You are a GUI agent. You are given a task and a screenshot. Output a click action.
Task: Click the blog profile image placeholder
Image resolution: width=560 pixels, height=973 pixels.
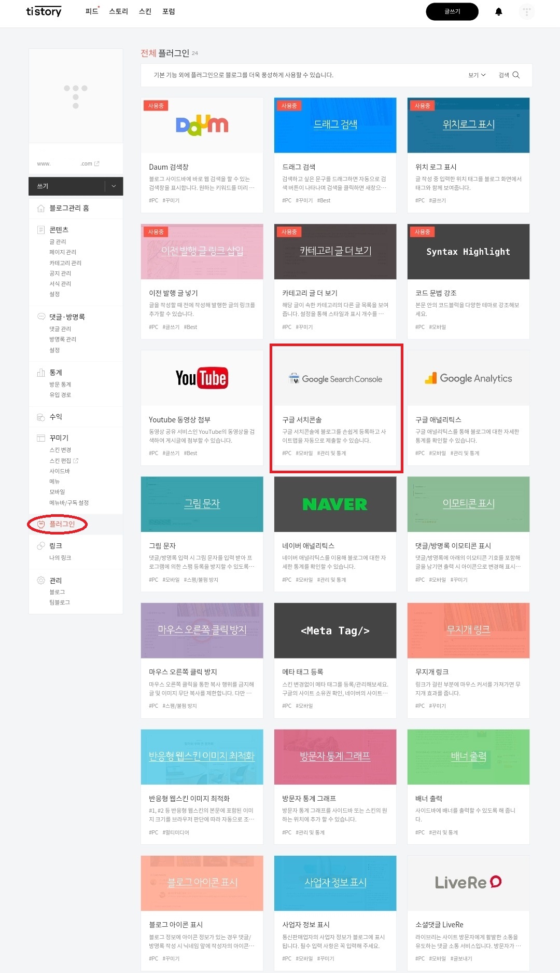pos(76,96)
